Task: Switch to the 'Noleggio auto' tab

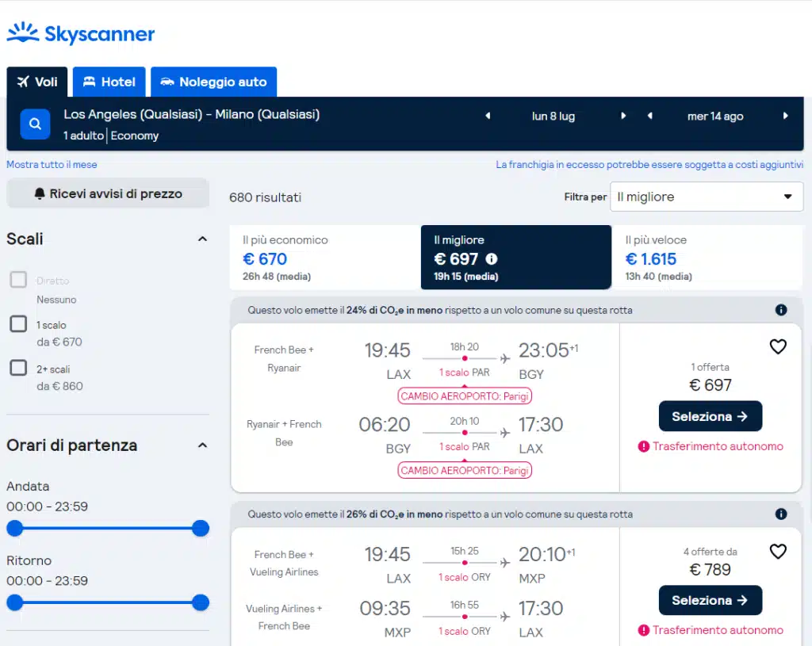Action: pos(213,82)
